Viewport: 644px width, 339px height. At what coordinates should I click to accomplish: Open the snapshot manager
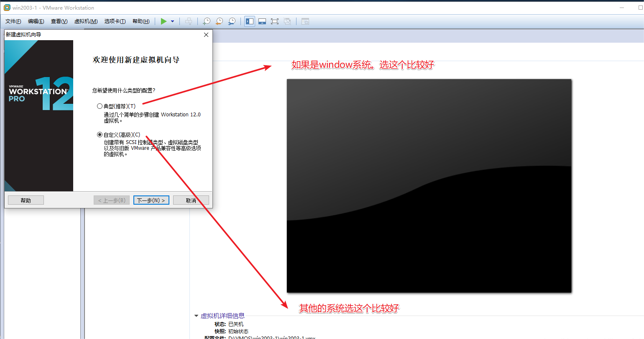232,21
